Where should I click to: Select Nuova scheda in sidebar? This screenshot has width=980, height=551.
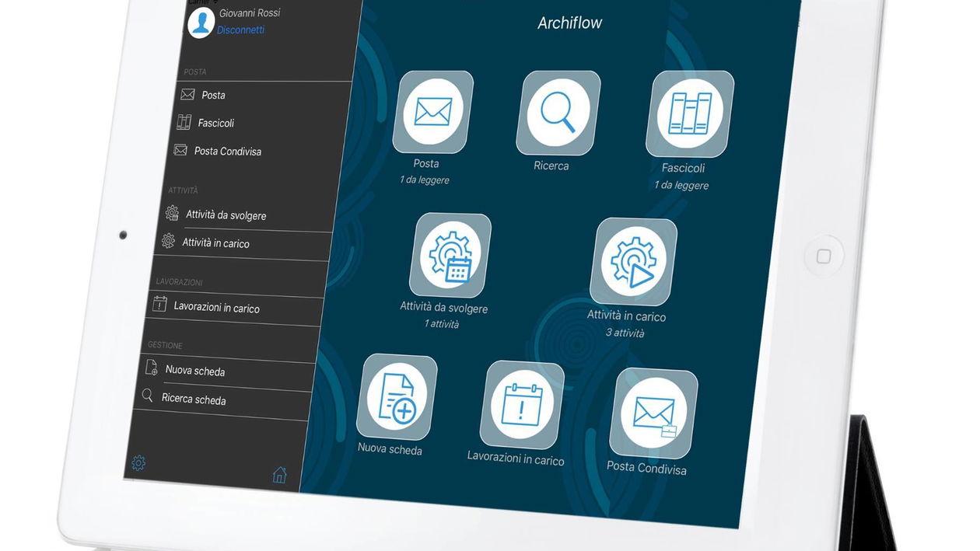[x=194, y=371]
